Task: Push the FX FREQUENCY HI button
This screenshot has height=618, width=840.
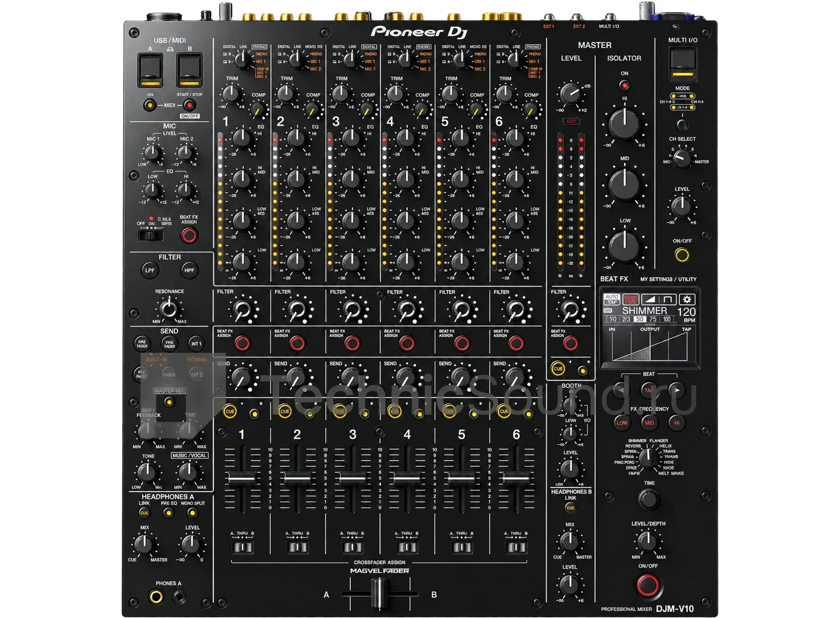Action: [676, 422]
